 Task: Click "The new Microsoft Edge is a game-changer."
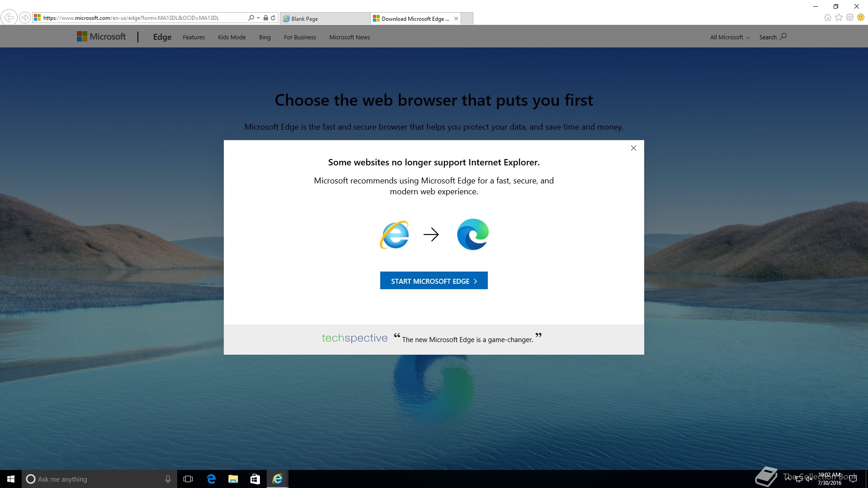[468, 339]
